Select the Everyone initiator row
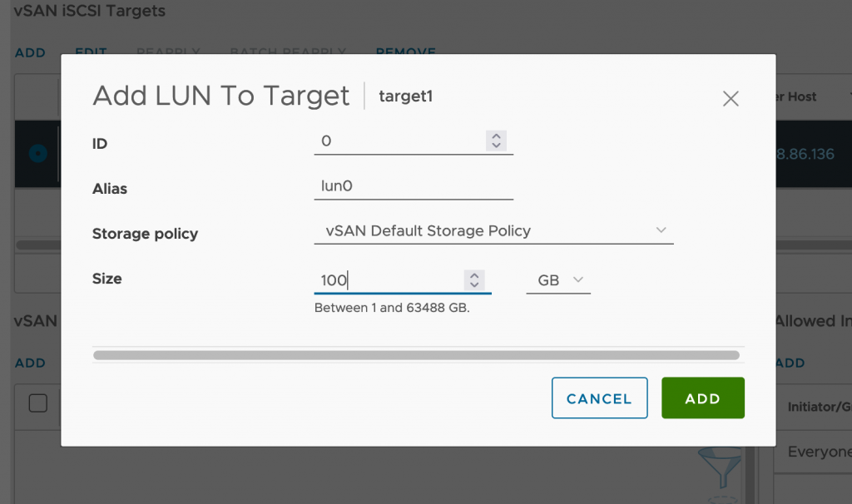Viewport: 852px width, 504px height. coord(819,452)
